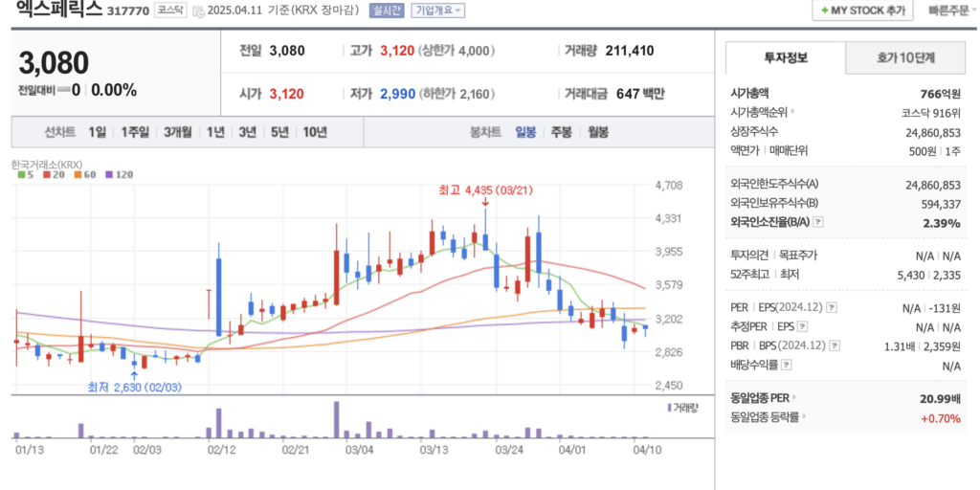980x490 pixels.
Task: Click the calendar icon beside the 2025.04.11 date
Action: 198,11
